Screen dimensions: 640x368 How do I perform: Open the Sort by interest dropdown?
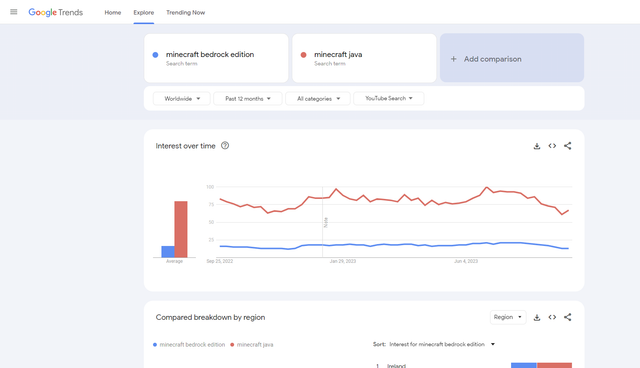tap(434, 344)
